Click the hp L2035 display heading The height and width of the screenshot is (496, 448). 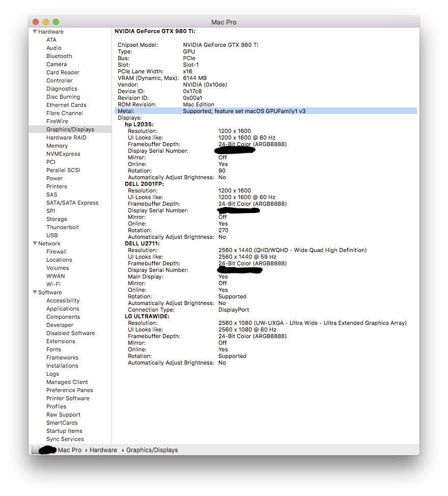tap(139, 124)
